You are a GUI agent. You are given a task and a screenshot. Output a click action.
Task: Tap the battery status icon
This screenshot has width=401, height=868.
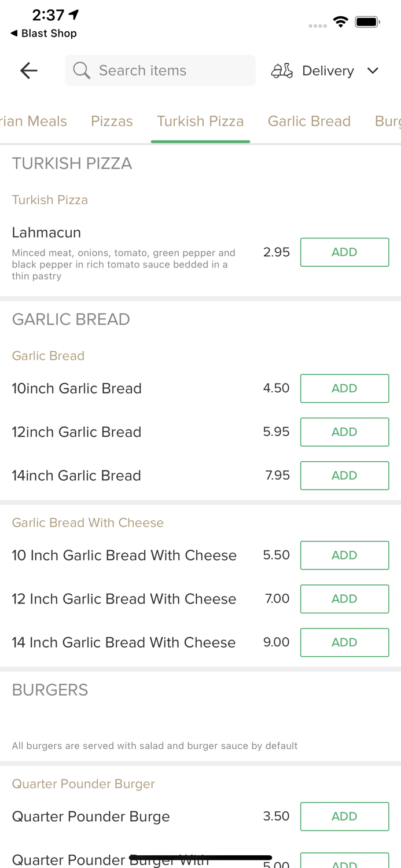coord(367,22)
